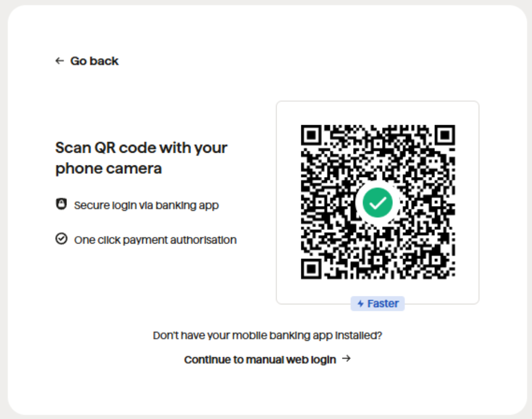Click the shield lock secure login icon
This screenshot has width=532, height=419.
[61, 204]
